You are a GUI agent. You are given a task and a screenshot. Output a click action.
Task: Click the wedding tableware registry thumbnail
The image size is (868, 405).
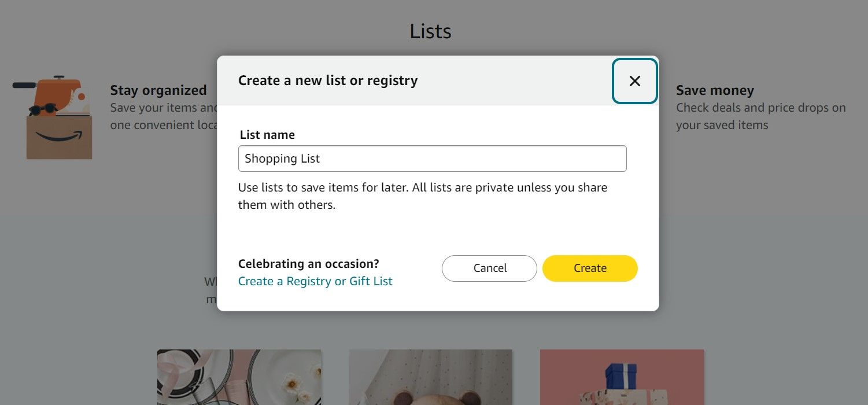pyautogui.click(x=239, y=377)
